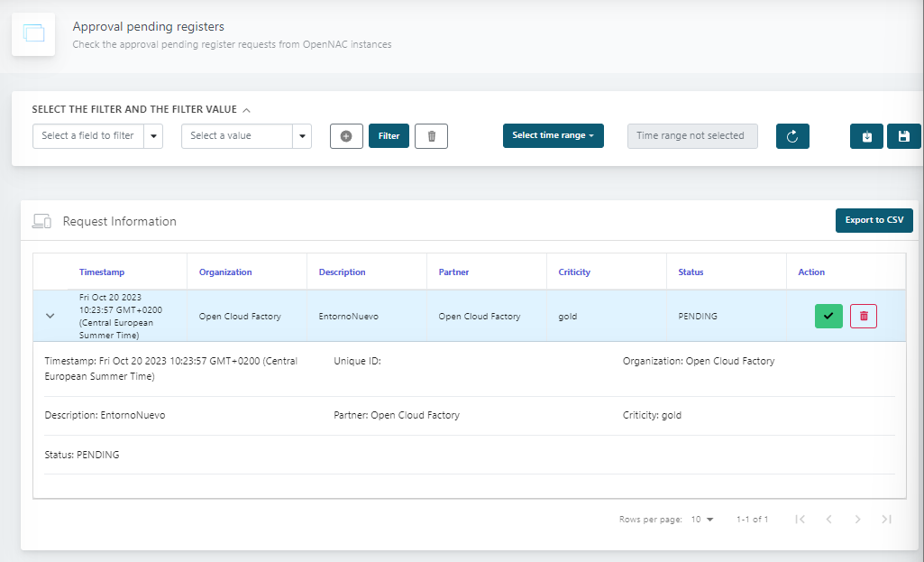Screen dimensions: 924x562
Task: Click the Filter button
Action: coord(389,136)
